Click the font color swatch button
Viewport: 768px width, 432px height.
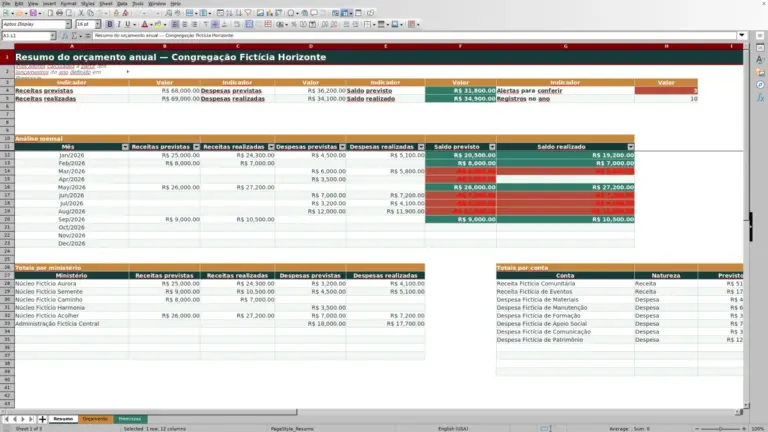point(144,24)
